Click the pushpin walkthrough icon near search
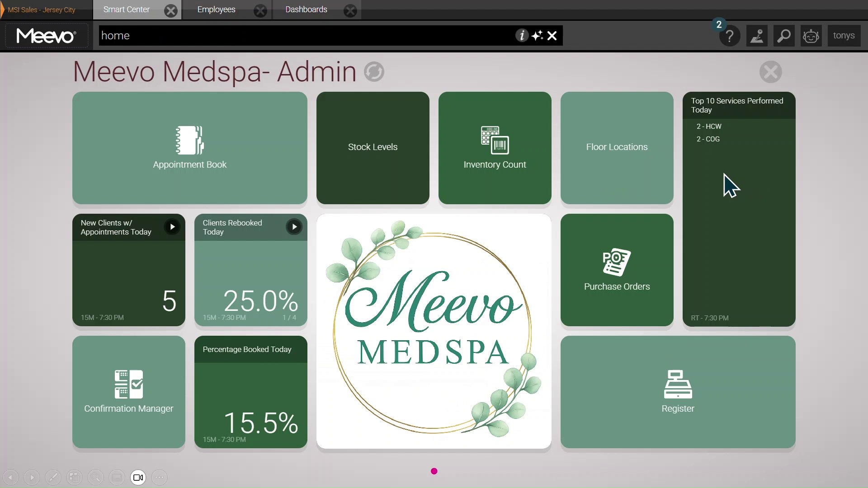 (x=757, y=36)
